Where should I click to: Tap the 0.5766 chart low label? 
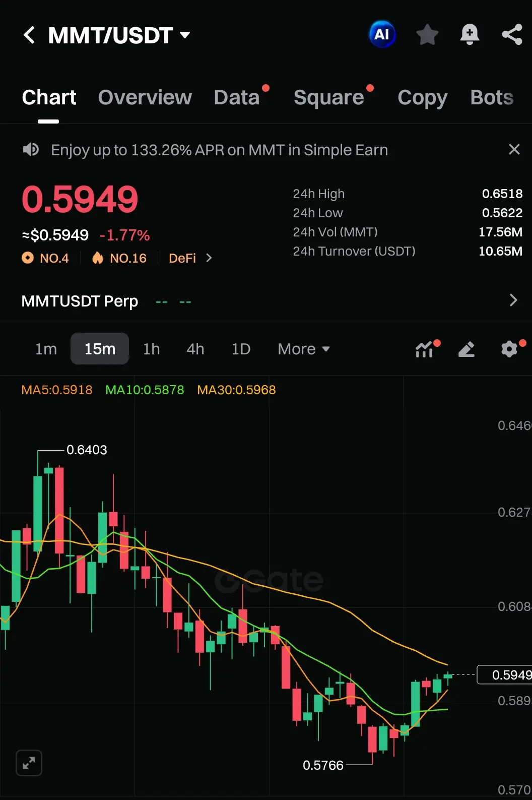pos(323,765)
